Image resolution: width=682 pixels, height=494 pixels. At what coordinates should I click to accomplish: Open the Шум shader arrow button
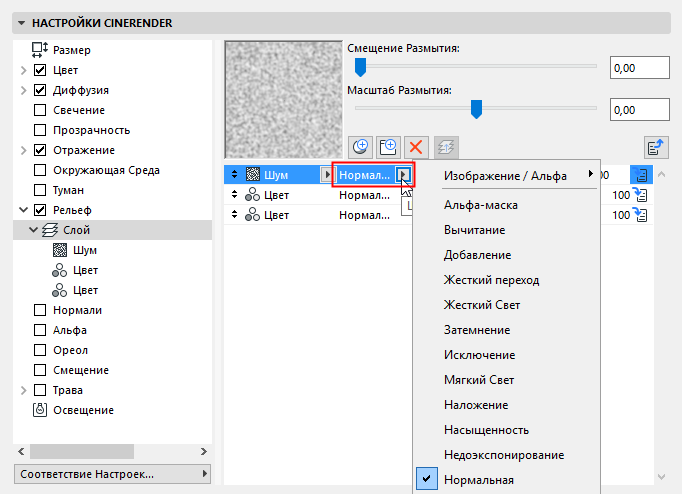[x=326, y=175]
